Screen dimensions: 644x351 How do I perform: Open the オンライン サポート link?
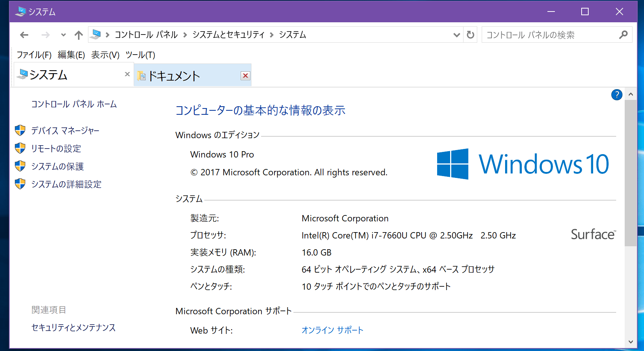[x=332, y=330]
